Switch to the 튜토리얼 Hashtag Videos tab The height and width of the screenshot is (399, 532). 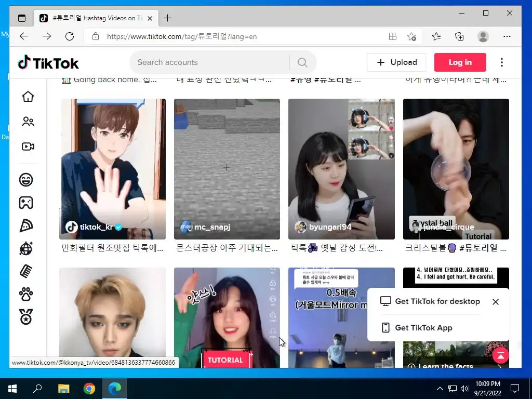[x=96, y=18]
